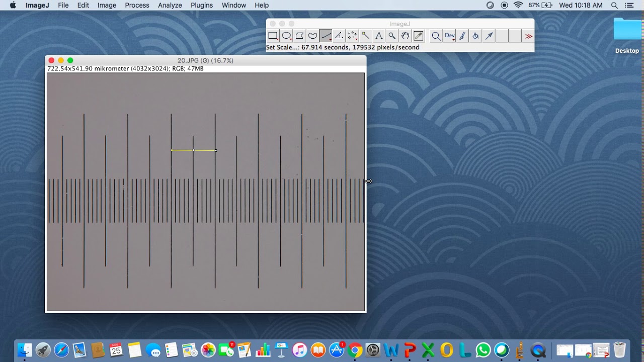Select the Arrow tool in ImageJ
The height and width of the screenshot is (362, 644).
(489, 36)
